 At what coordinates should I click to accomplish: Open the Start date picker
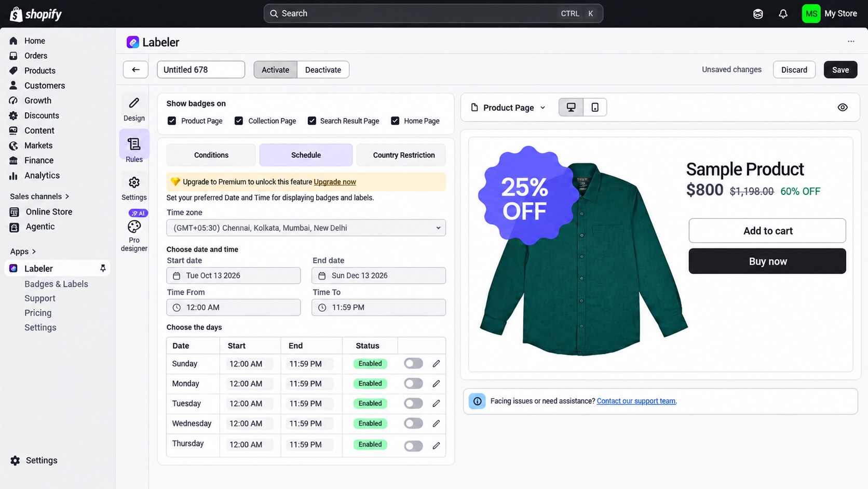point(234,276)
